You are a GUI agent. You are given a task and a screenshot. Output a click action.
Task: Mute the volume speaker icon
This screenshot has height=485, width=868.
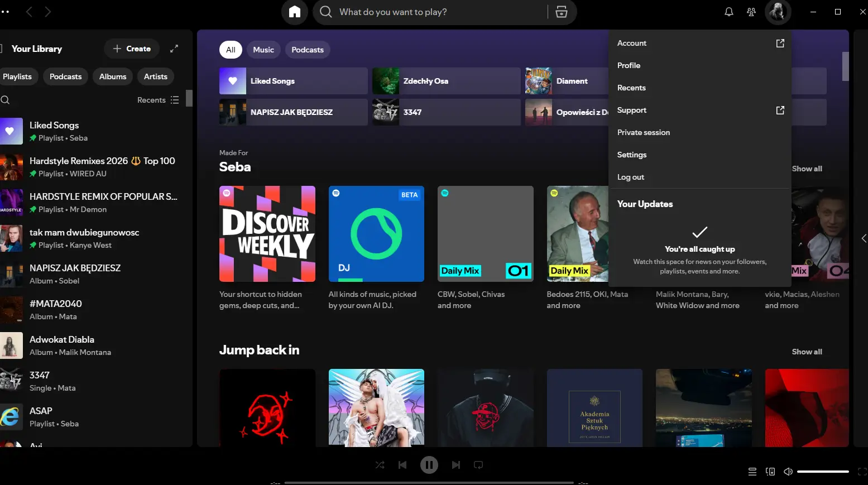click(x=788, y=472)
